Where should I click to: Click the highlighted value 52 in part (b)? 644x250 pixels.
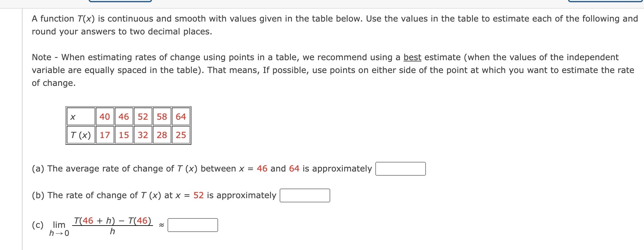198,195
